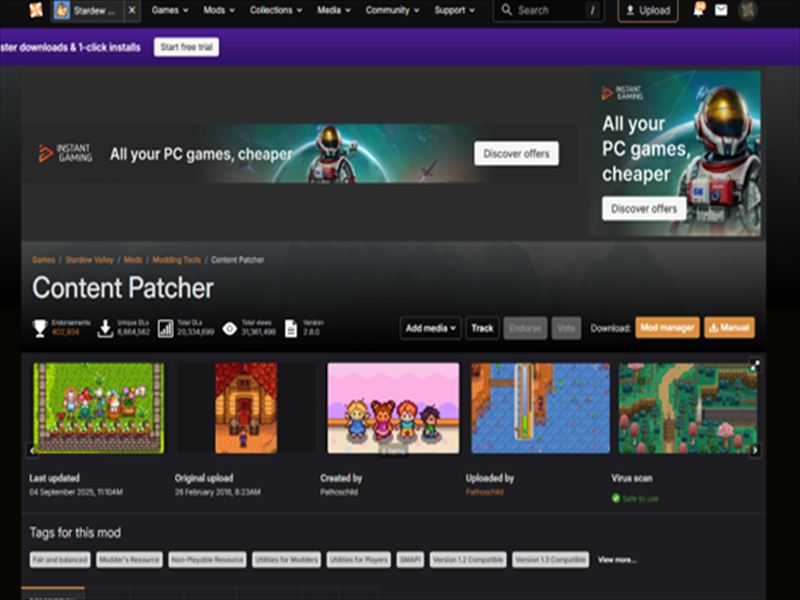The image size is (800, 600).
Task: Click the Manual download button
Action: [x=729, y=328]
